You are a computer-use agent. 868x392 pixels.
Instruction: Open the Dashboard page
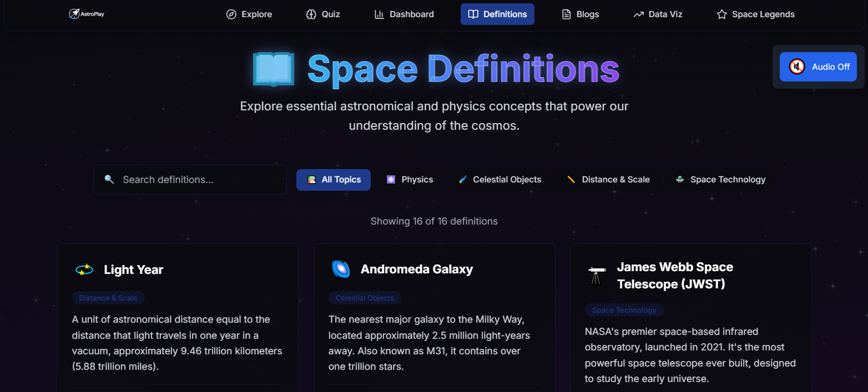pyautogui.click(x=404, y=14)
